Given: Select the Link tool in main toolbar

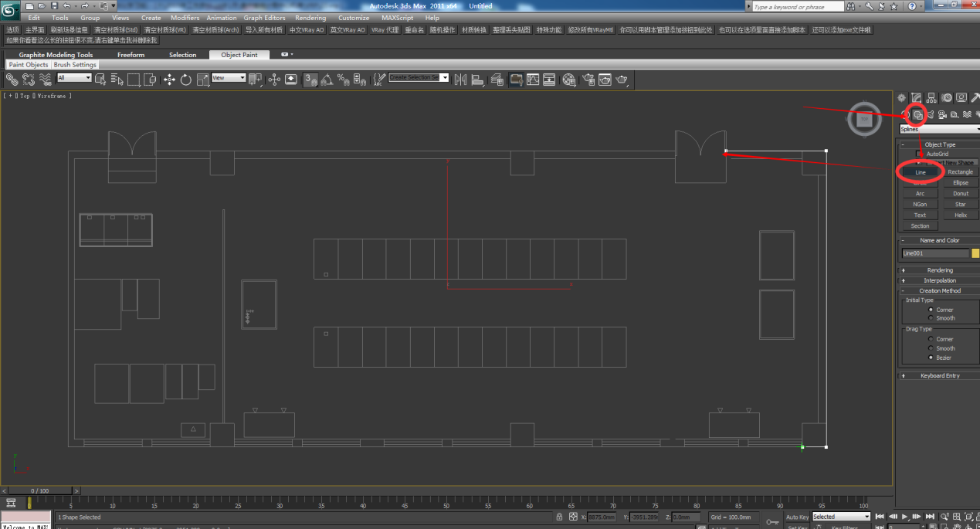Looking at the screenshot, I should coord(12,79).
